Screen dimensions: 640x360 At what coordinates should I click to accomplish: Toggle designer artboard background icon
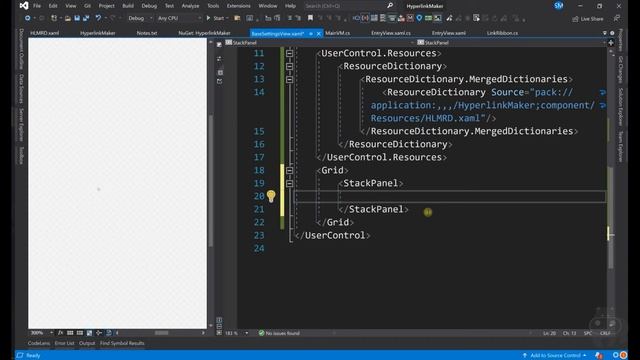click(x=89, y=333)
